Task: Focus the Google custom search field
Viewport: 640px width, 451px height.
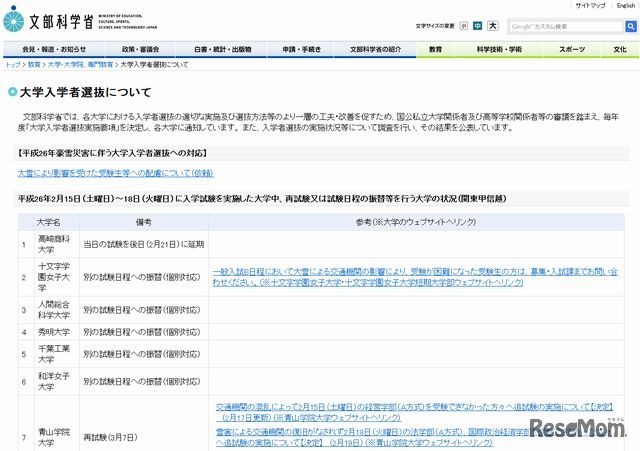Action: click(x=566, y=27)
